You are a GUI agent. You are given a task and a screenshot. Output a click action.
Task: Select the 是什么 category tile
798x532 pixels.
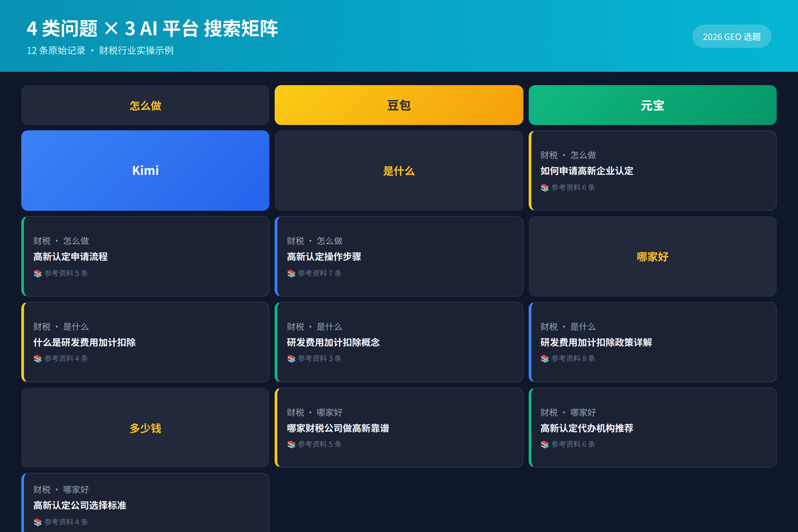[x=399, y=170]
